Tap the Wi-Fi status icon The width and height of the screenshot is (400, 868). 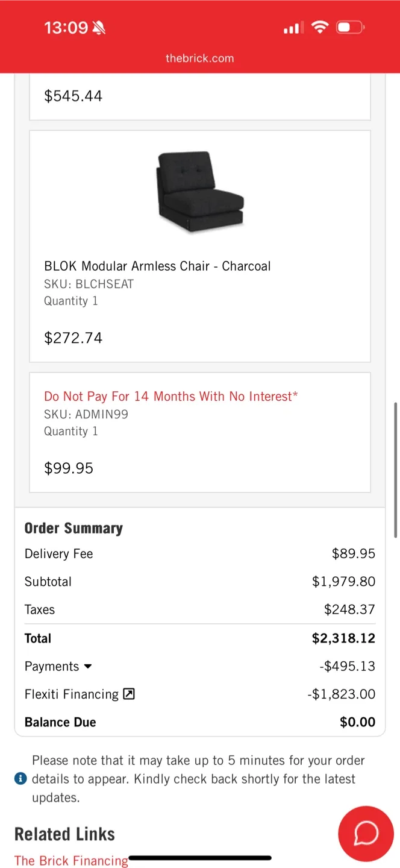tap(320, 27)
